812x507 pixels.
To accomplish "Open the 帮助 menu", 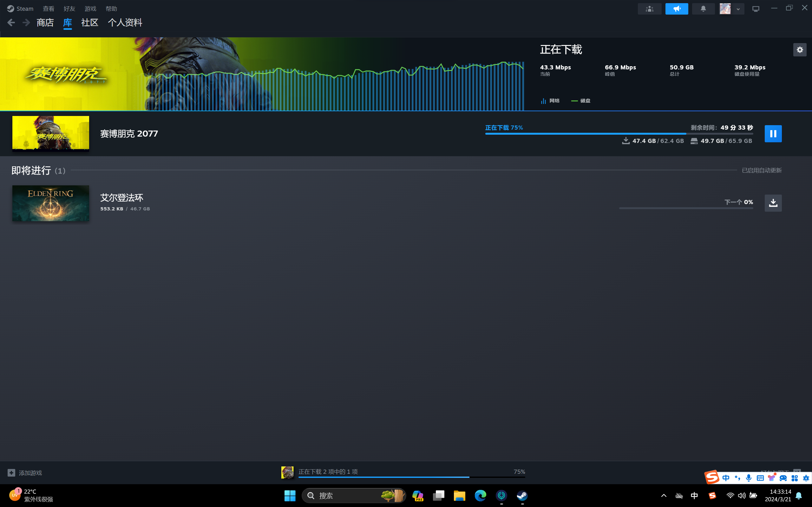I will pos(111,9).
